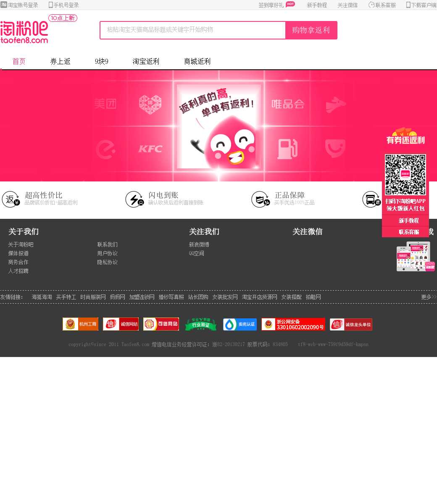Click the 唯品会 logo in banner

(288, 104)
